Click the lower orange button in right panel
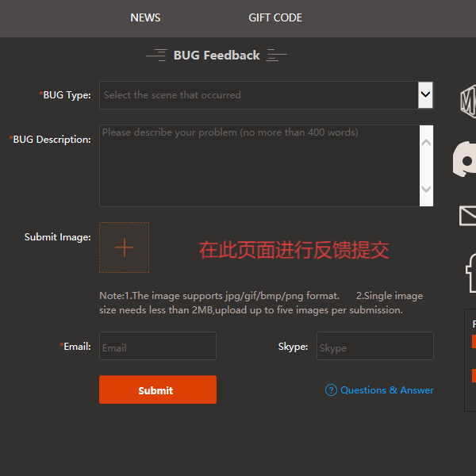476x476 pixels. tap(474, 375)
